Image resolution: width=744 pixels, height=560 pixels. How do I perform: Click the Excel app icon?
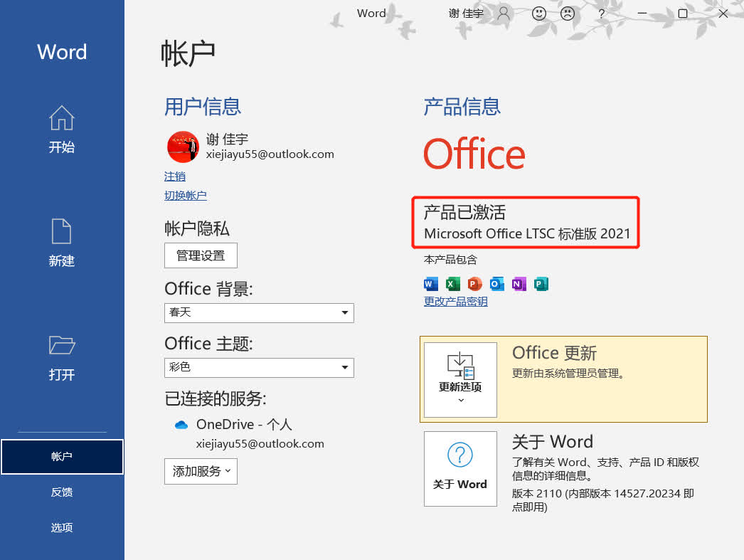tap(453, 285)
